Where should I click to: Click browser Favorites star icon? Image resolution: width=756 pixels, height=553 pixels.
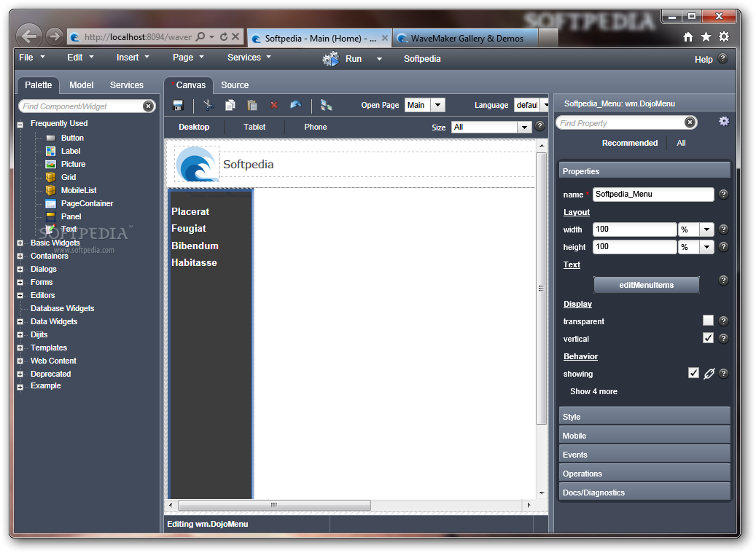(x=706, y=36)
